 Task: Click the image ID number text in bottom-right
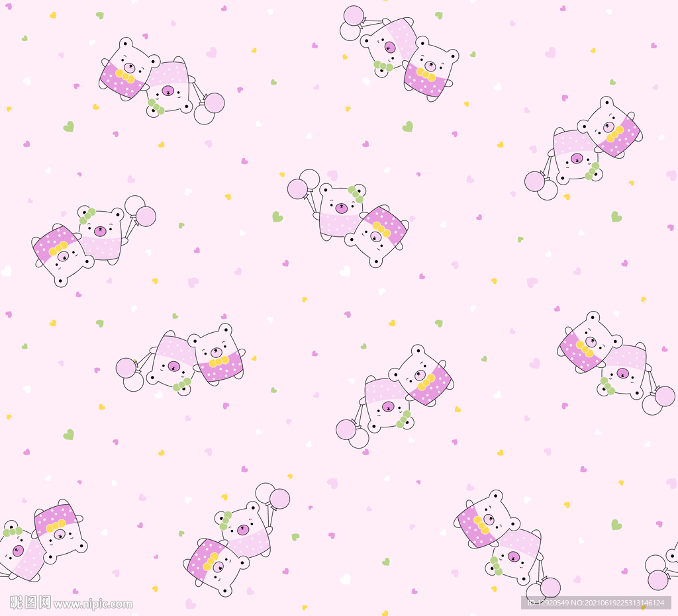[x=597, y=603]
